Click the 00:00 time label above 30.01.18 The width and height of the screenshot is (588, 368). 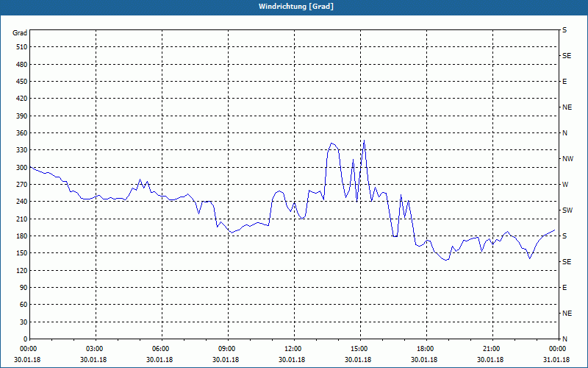(x=28, y=349)
